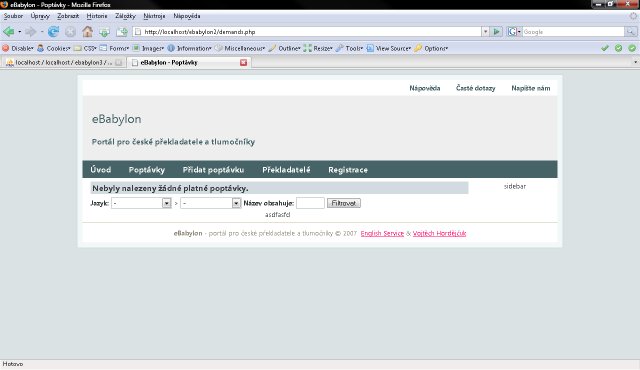Open the Outline developer toolbar menu
Viewport: 640px width, 370px height.
(284, 48)
